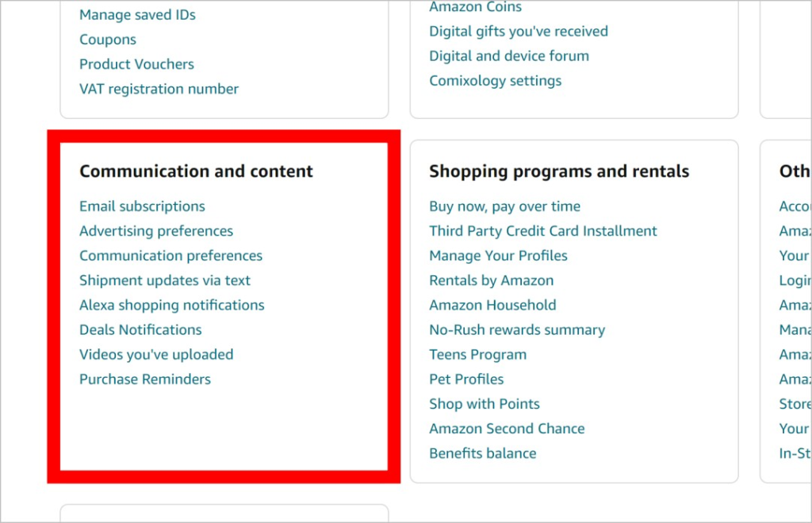Viewport: 812px width, 523px height.
Task: Check Benefits balance link
Action: click(x=483, y=453)
